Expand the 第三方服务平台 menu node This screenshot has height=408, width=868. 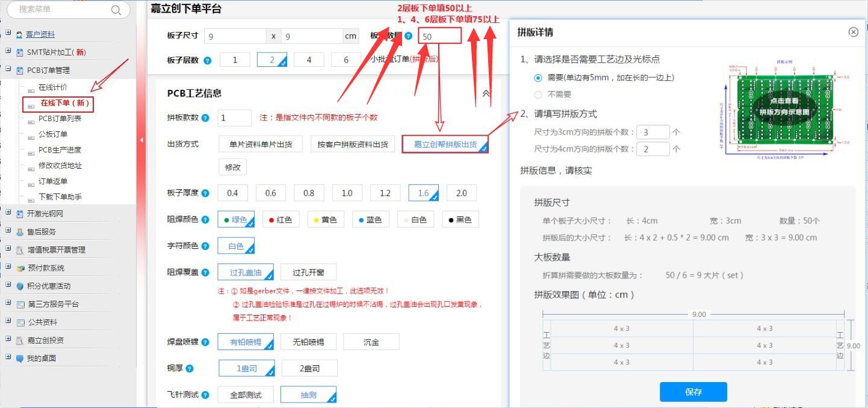(x=8, y=303)
